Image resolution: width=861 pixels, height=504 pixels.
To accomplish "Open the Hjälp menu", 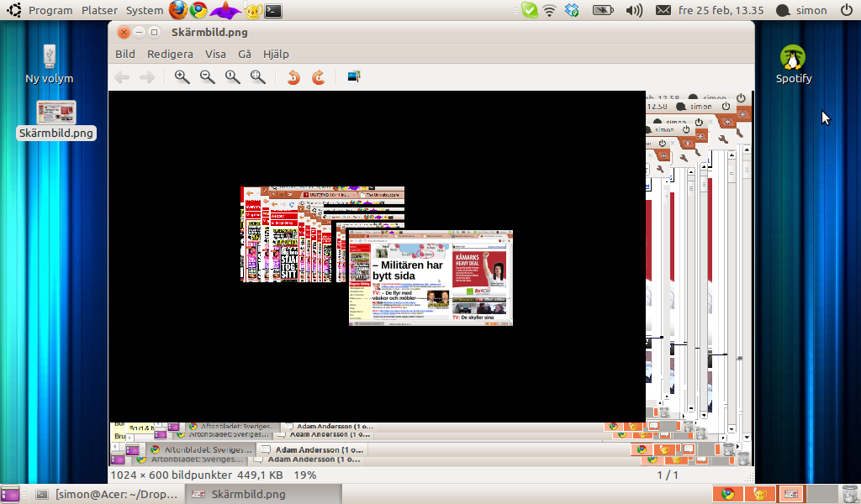I will [x=276, y=54].
